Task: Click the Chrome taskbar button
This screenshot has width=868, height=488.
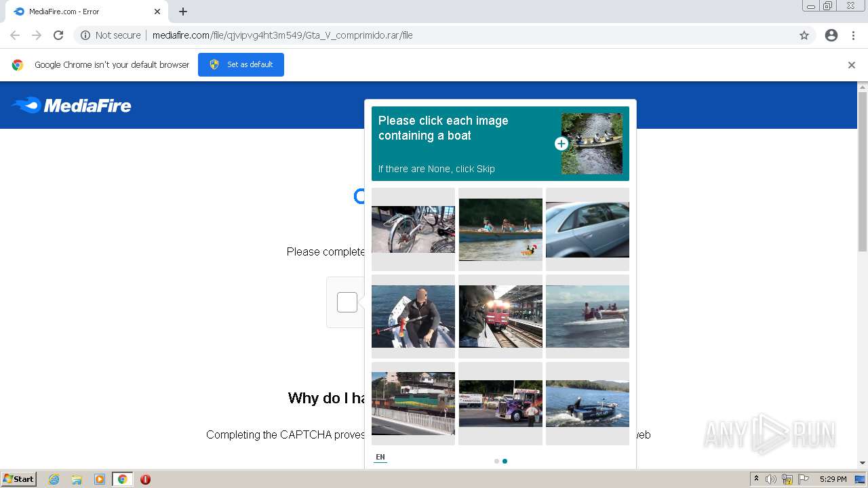Action: (x=123, y=479)
